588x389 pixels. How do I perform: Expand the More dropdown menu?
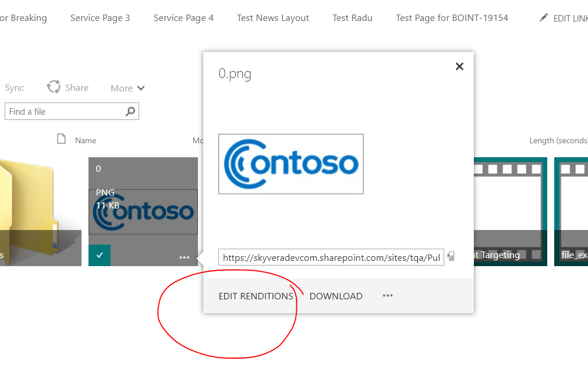tap(127, 89)
